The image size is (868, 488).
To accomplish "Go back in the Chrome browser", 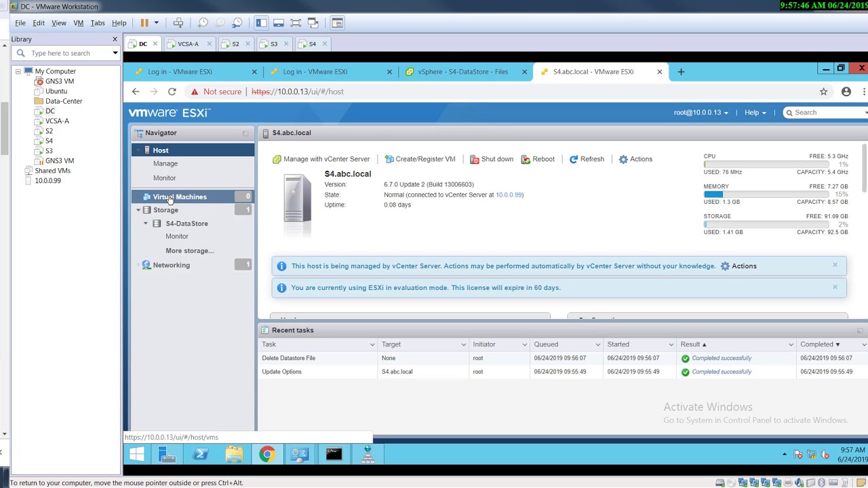I will [x=136, y=91].
